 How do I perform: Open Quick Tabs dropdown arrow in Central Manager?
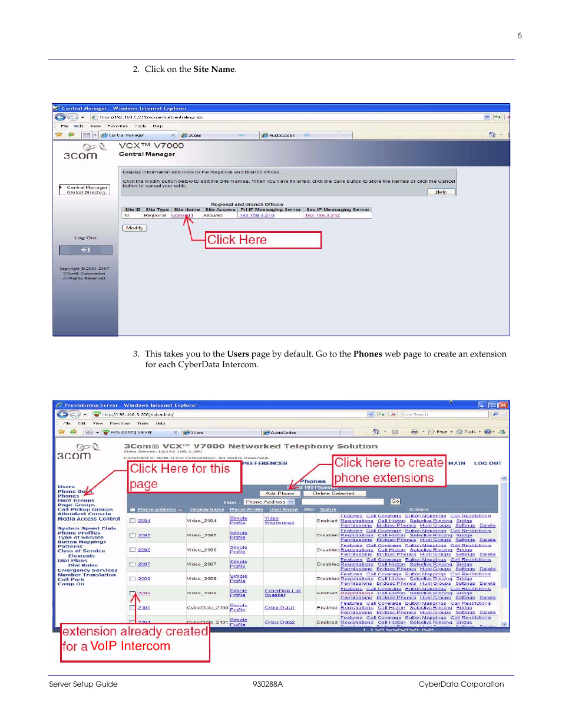coord(95,136)
